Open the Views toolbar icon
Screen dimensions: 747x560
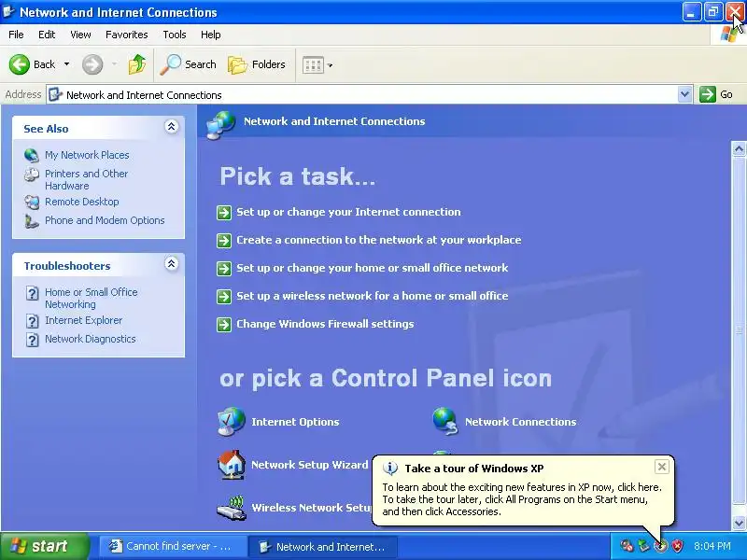coord(313,64)
